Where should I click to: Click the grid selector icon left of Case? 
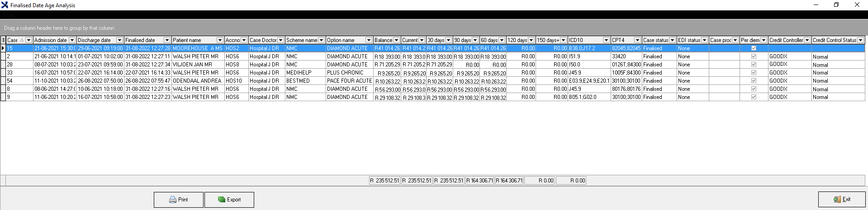3,40
